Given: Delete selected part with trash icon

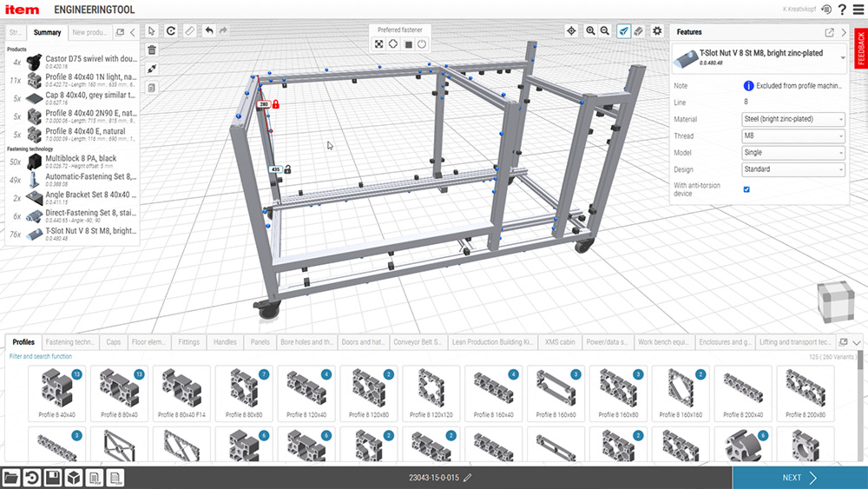Looking at the screenshot, I should coord(152,50).
